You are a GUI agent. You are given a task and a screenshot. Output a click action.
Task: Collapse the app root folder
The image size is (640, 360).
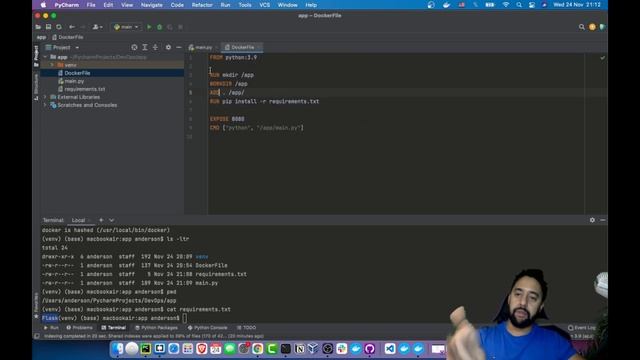point(45,57)
